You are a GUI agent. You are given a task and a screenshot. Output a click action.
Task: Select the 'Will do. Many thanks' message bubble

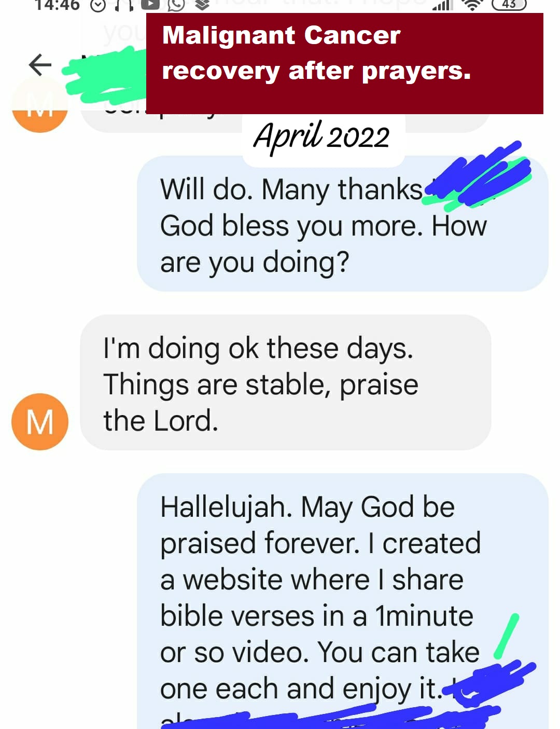(342, 224)
